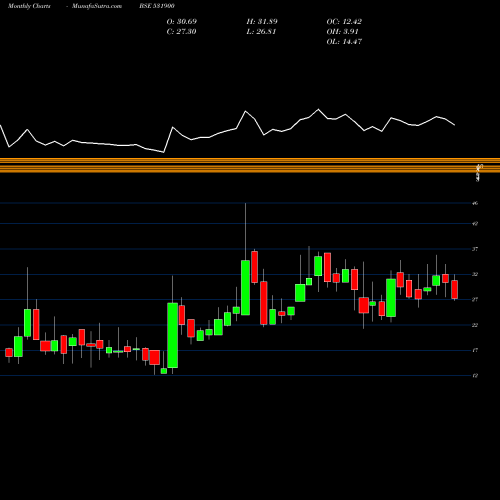Click the 'OH: 3.91' value

tap(342, 31)
